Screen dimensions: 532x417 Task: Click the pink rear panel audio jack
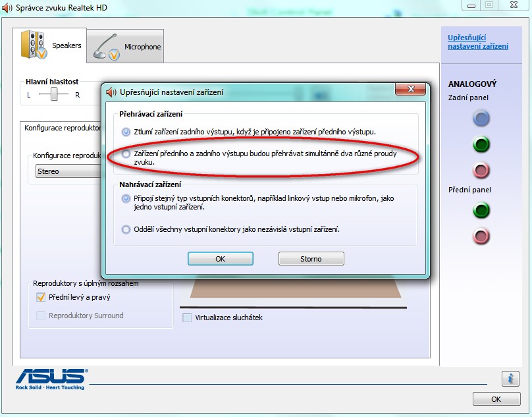pyautogui.click(x=481, y=171)
